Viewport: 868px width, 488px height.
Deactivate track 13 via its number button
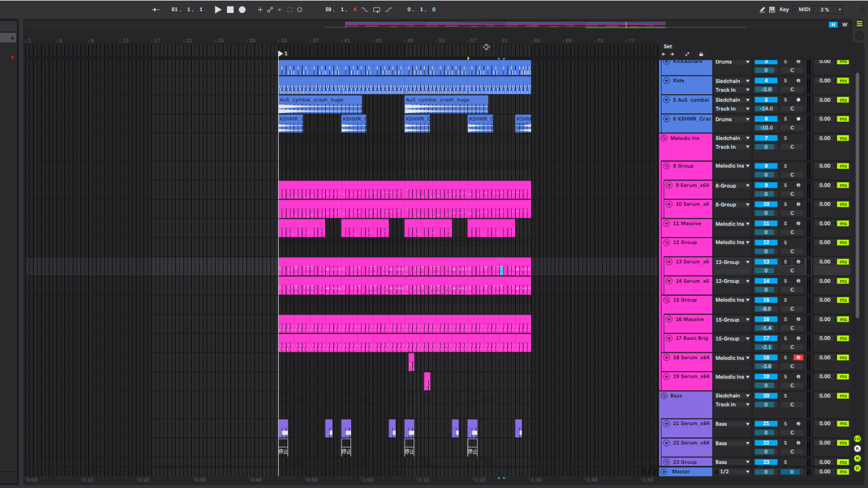[x=766, y=262]
